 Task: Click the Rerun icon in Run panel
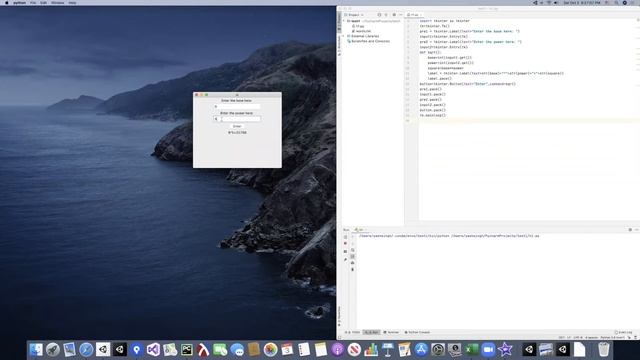point(345,237)
